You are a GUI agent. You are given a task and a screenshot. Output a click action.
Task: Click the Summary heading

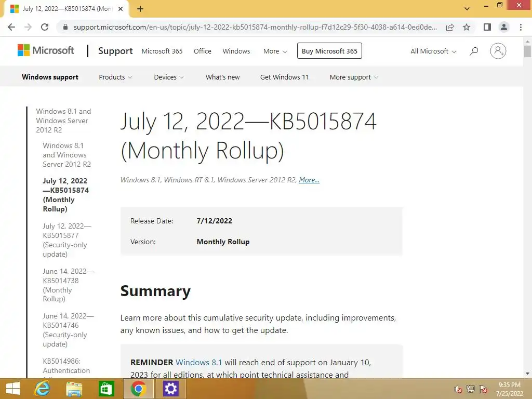155,291
